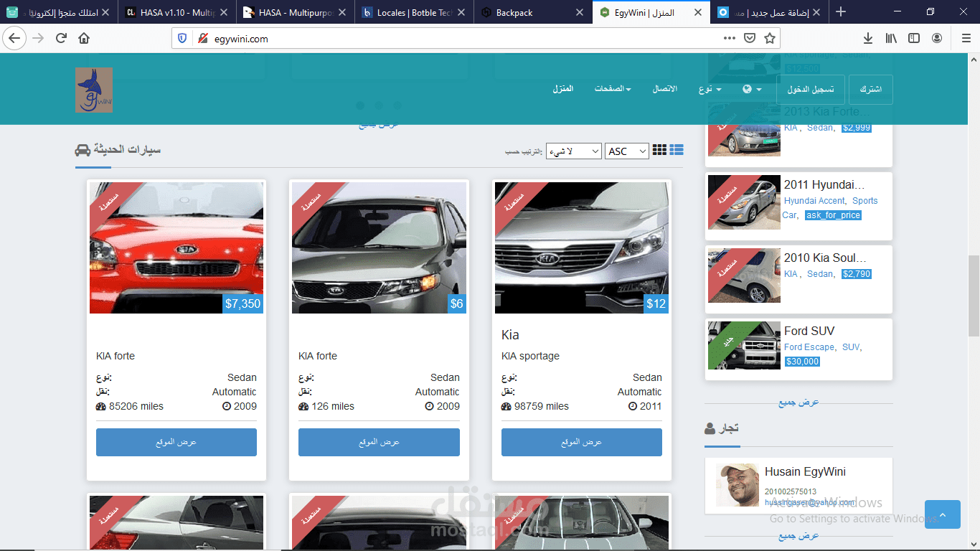The width and height of the screenshot is (980, 551).
Task: Click عرض جميع below the Ford SUV card
Action: click(798, 402)
